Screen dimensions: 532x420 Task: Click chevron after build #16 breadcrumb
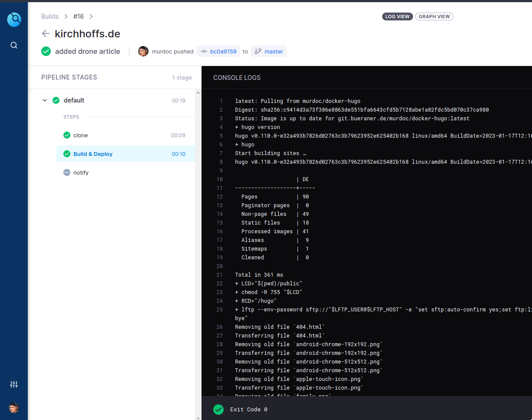(x=91, y=17)
